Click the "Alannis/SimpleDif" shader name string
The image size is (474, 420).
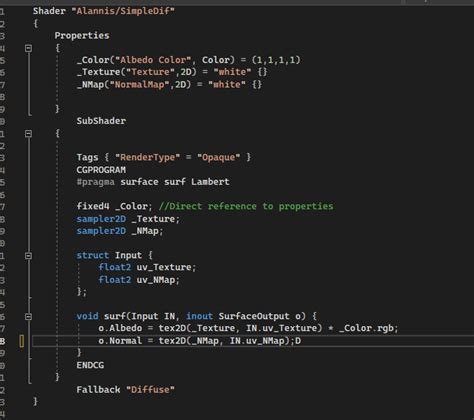(123, 11)
